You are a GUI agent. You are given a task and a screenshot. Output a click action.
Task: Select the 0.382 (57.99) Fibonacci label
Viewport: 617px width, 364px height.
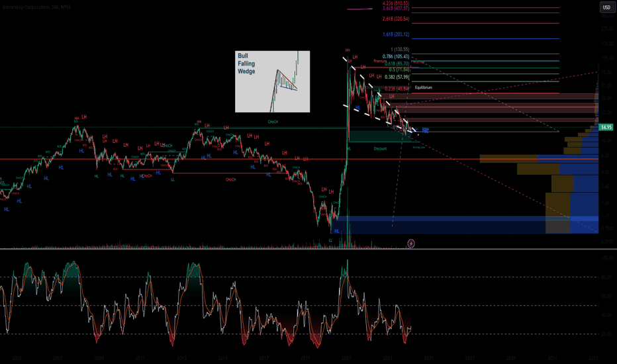pyautogui.click(x=397, y=77)
